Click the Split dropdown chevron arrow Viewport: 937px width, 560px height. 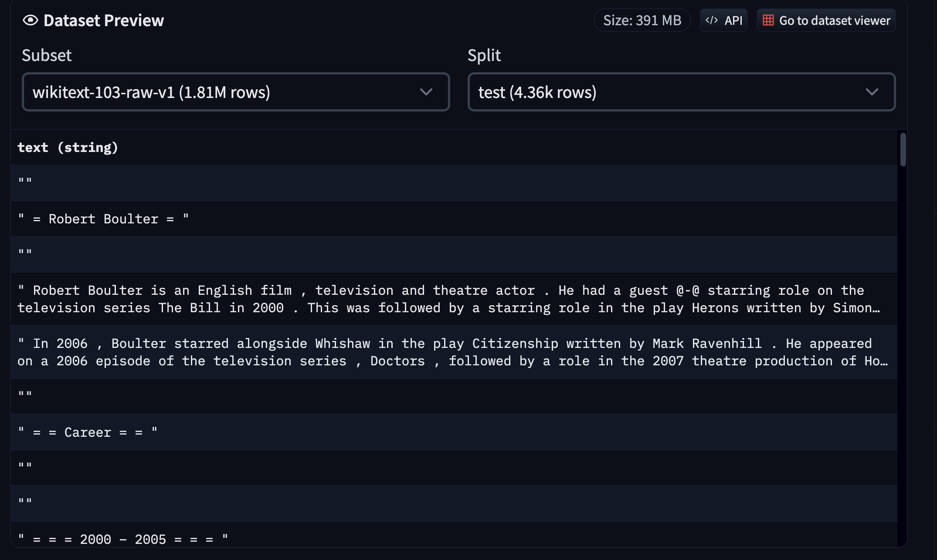pos(872,92)
